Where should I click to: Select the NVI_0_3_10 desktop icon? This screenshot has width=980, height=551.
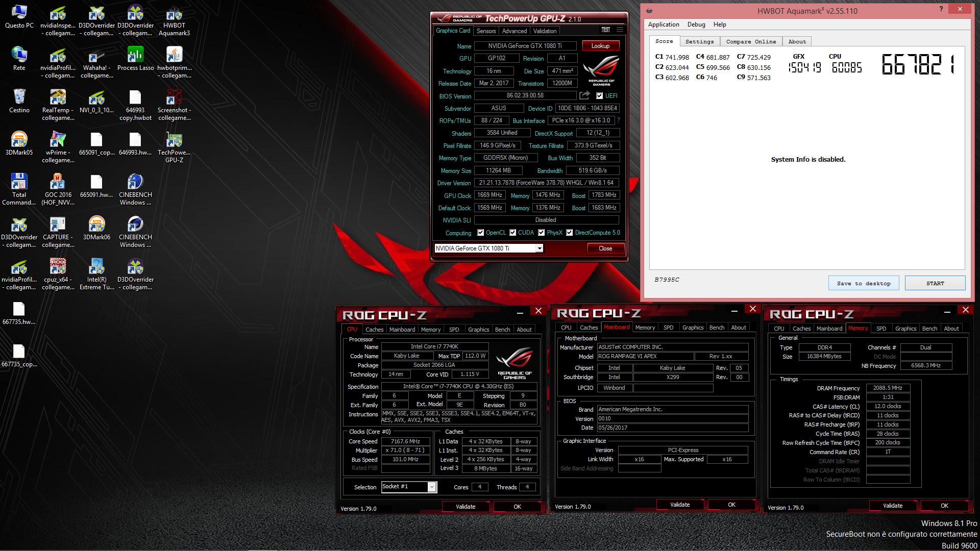click(96, 101)
